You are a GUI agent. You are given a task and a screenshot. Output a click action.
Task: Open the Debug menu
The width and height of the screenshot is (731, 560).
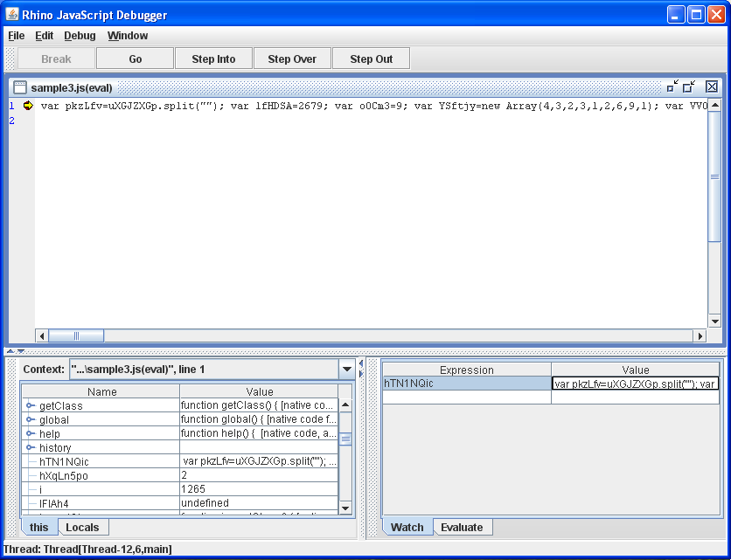point(80,36)
